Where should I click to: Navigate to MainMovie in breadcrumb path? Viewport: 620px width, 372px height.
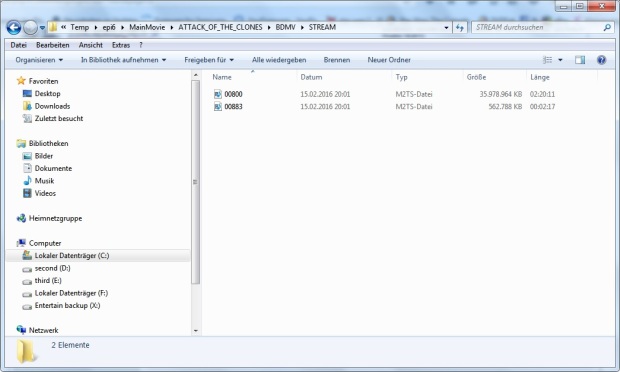click(147, 27)
